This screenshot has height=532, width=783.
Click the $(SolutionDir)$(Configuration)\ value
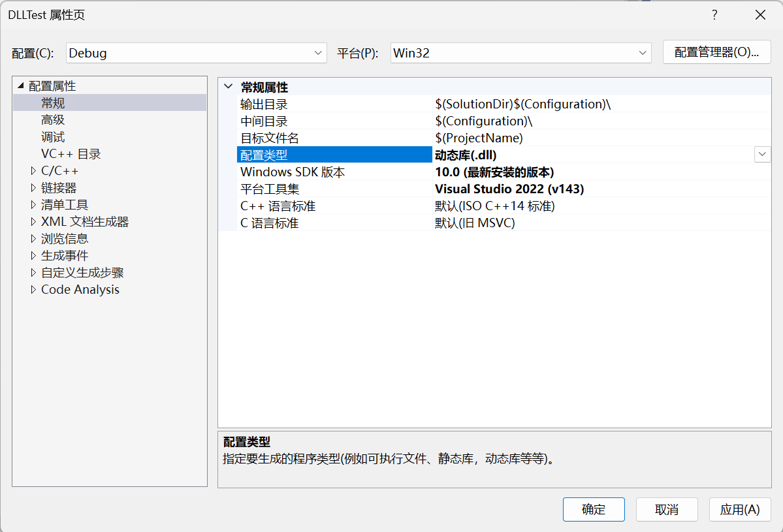point(523,104)
